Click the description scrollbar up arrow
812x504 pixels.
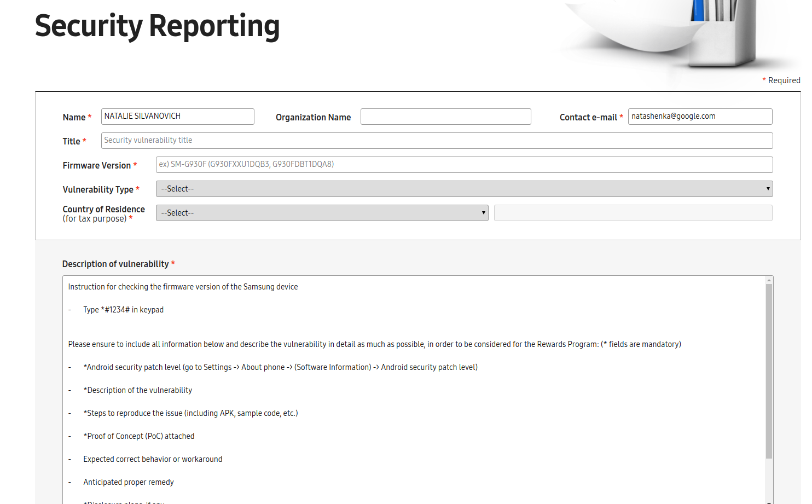click(769, 280)
